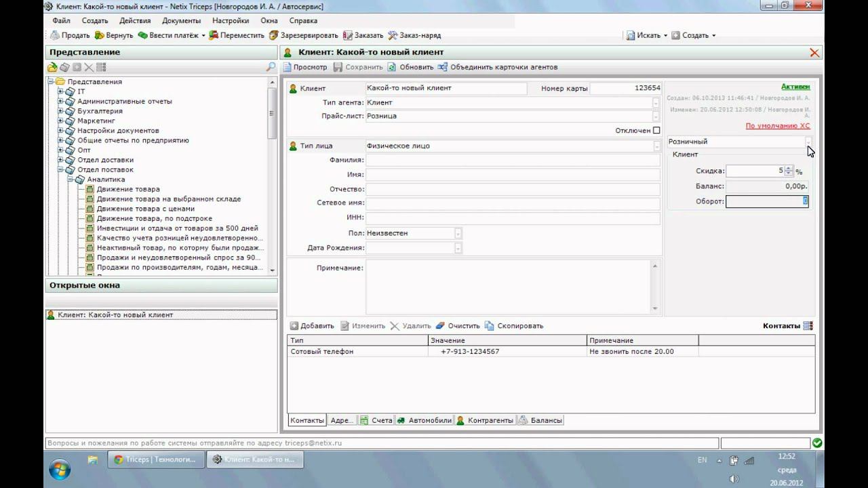Select Движение товара с ценами report
Viewport: 868px width, 488px height.
(146, 209)
